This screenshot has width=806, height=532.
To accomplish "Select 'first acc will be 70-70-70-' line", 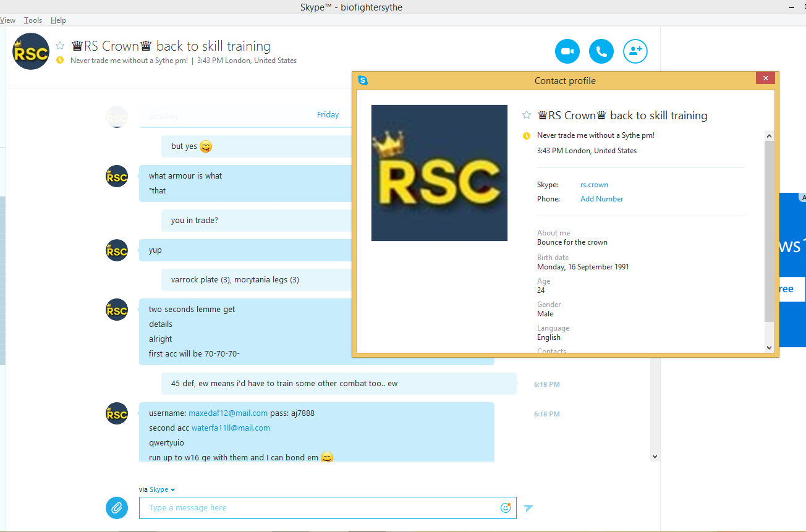I will [194, 353].
